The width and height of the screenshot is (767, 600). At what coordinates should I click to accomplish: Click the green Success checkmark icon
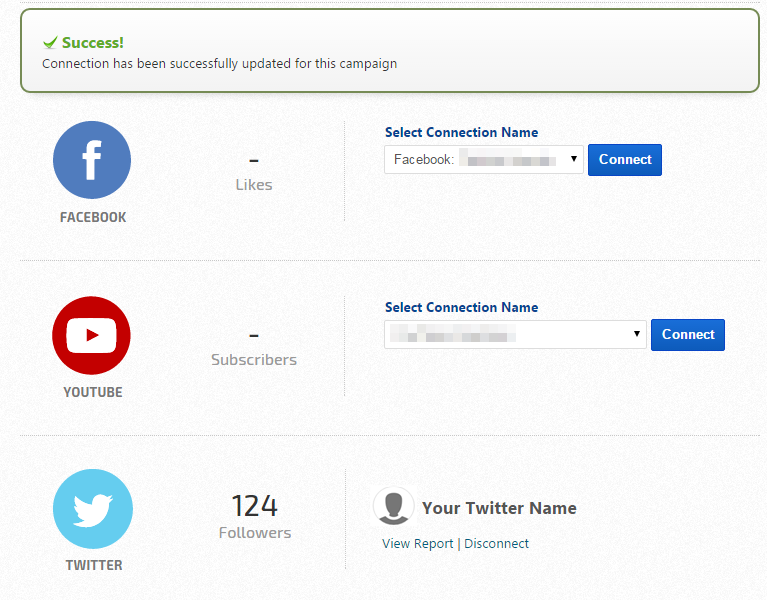(49, 43)
